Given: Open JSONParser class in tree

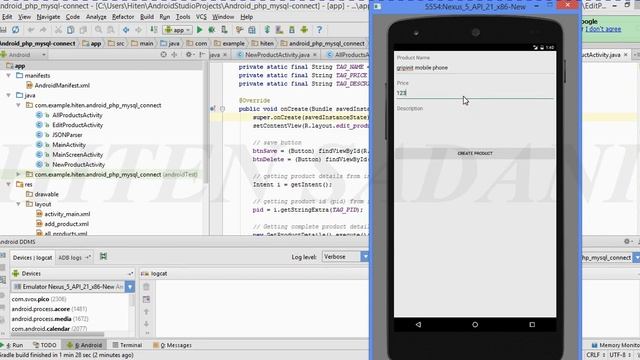Looking at the screenshot, I should (59, 135).
